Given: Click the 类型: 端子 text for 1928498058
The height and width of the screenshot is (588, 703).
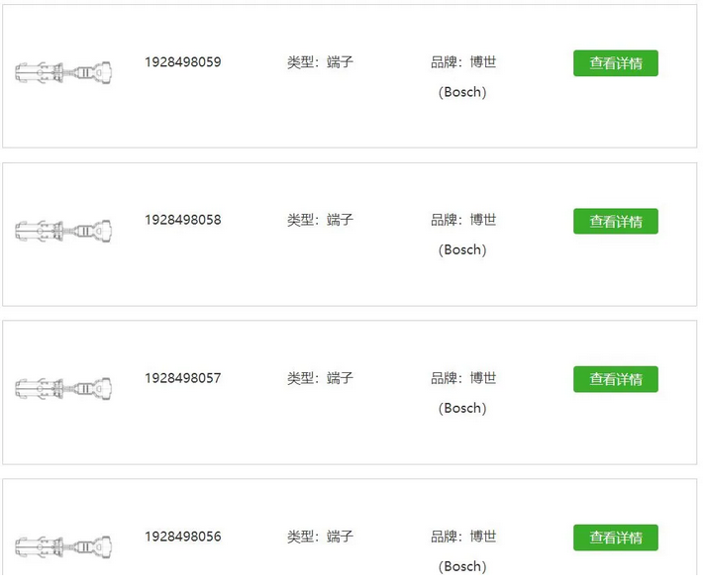Looking at the screenshot, I should tap(320, 220).
